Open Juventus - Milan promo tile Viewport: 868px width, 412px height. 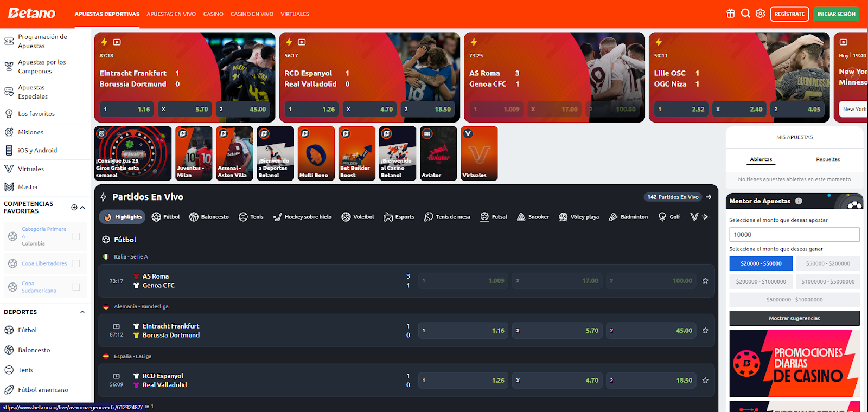pyautogui.click(x=194, y=153)
